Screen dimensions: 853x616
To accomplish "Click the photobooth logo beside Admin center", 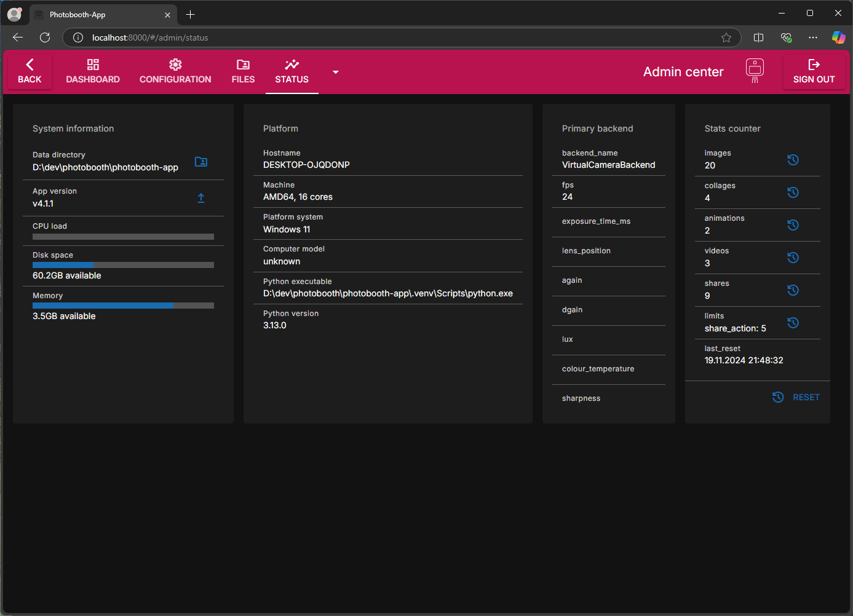I will (x=755, y=71).
